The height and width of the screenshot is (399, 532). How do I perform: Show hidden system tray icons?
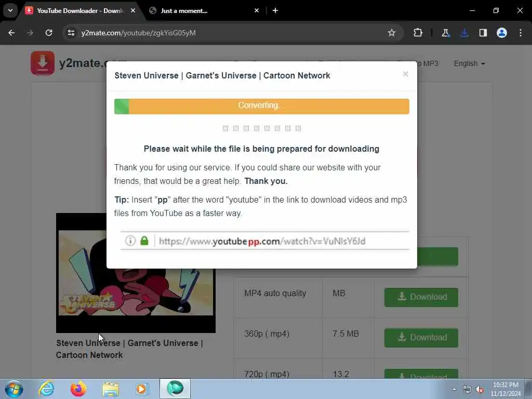pyautogui.click(x=454, y=389)
